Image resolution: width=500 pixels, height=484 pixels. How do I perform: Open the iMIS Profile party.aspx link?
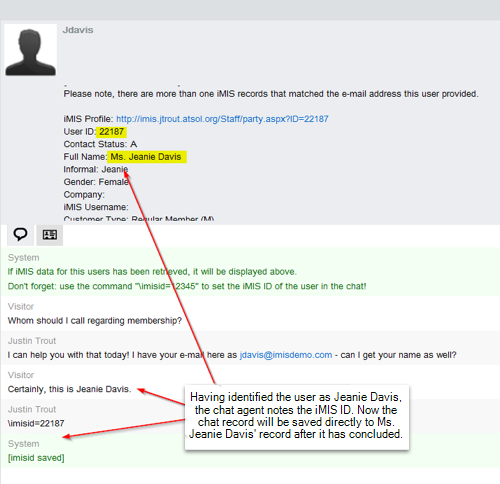(222, 119)
